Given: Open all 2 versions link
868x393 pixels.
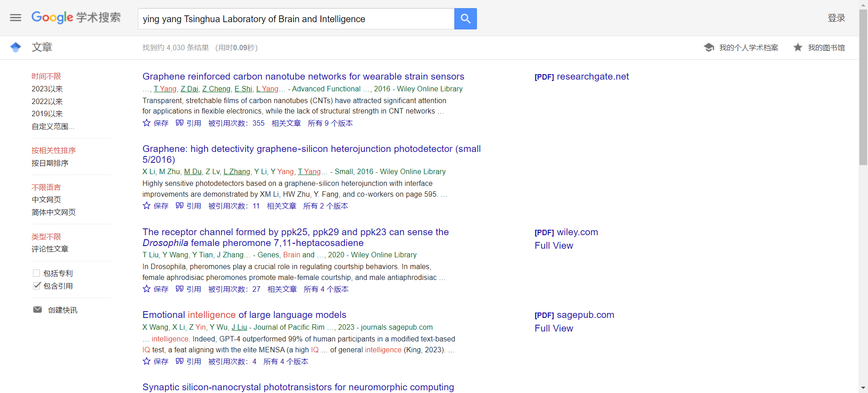Looking at the screenshot, I should 326,206.
